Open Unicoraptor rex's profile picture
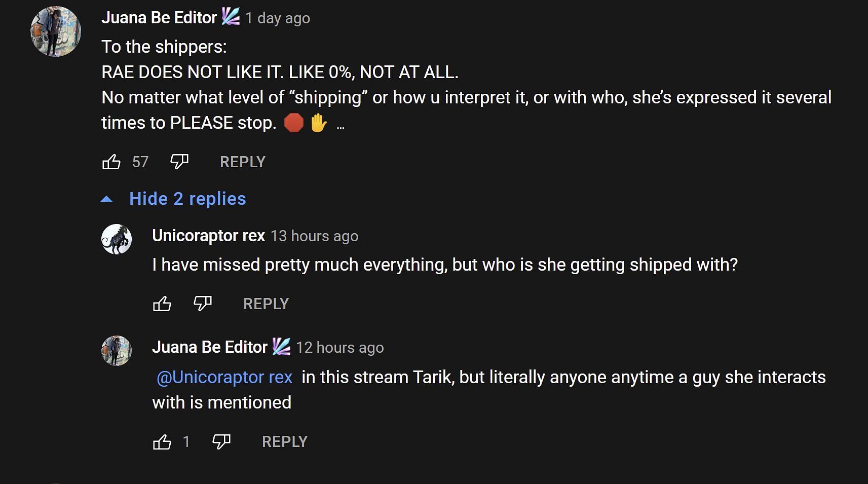This screenshot has width=868, height=484. click(117, 239)
